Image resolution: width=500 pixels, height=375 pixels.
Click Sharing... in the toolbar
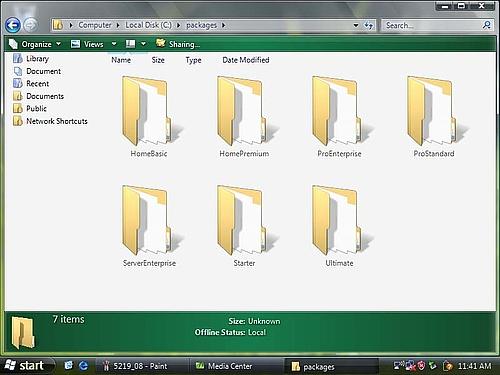[x=178, y=44]
